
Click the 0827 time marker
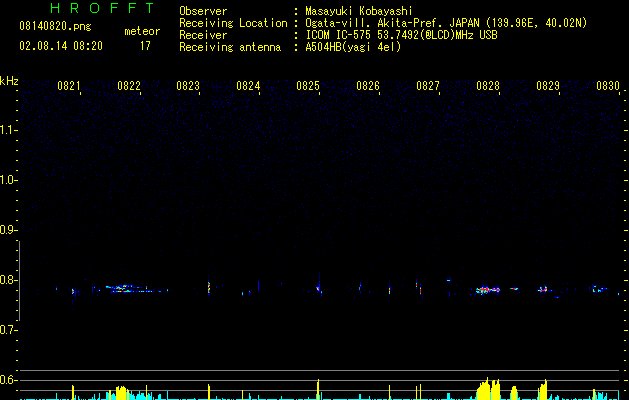click(428, 86)
